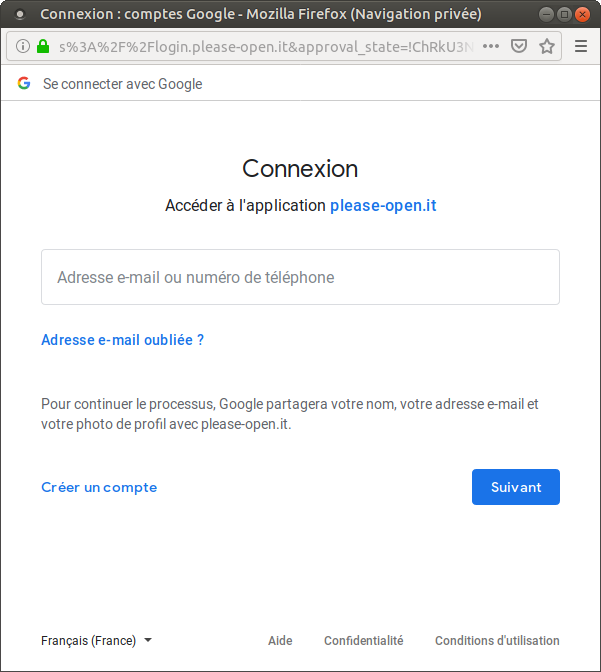601x672 pixels.
Task: Focus the email or phone input field
Action: (x=300, y=277)
